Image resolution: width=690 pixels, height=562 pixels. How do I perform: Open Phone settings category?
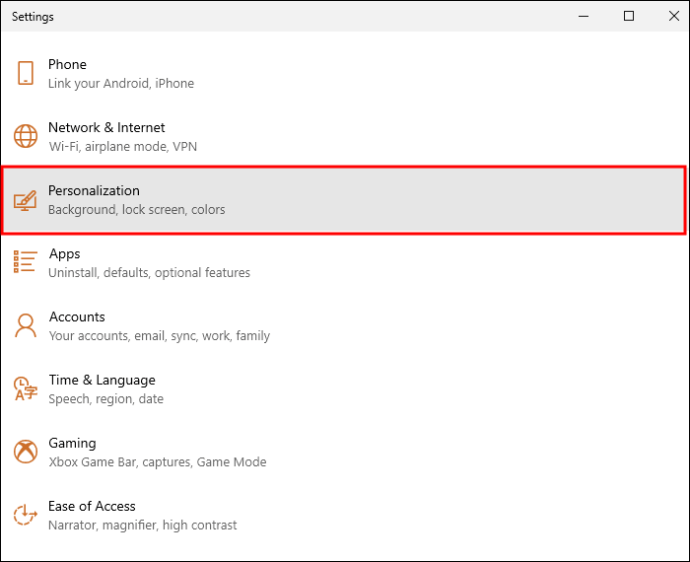tap(67, 64)
